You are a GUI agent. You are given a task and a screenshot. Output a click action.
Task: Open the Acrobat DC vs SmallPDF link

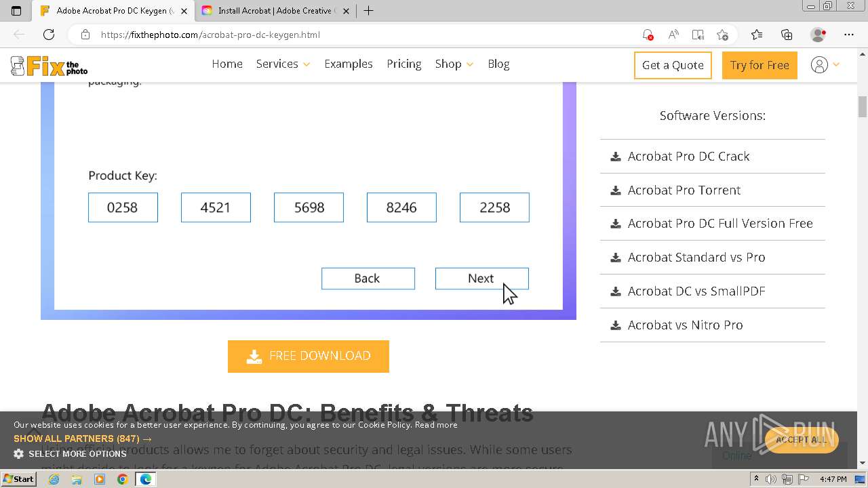(696, 291)
